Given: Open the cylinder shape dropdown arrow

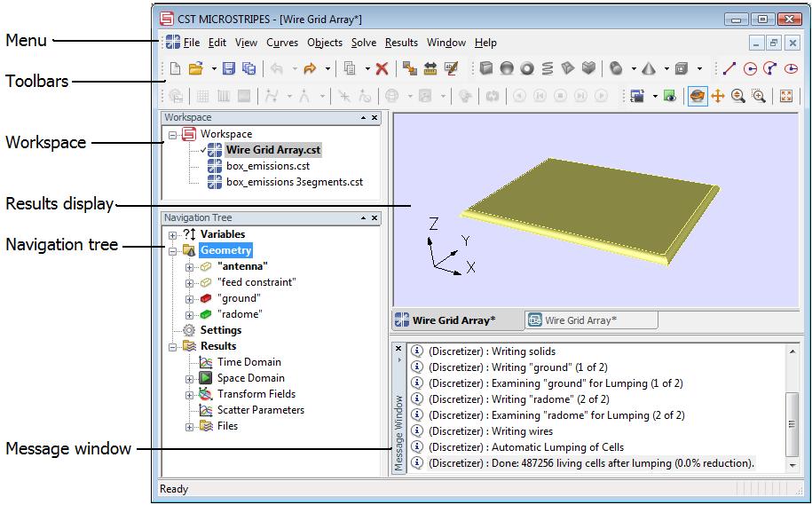Looking at the screenshot, I should click(634, 68).
